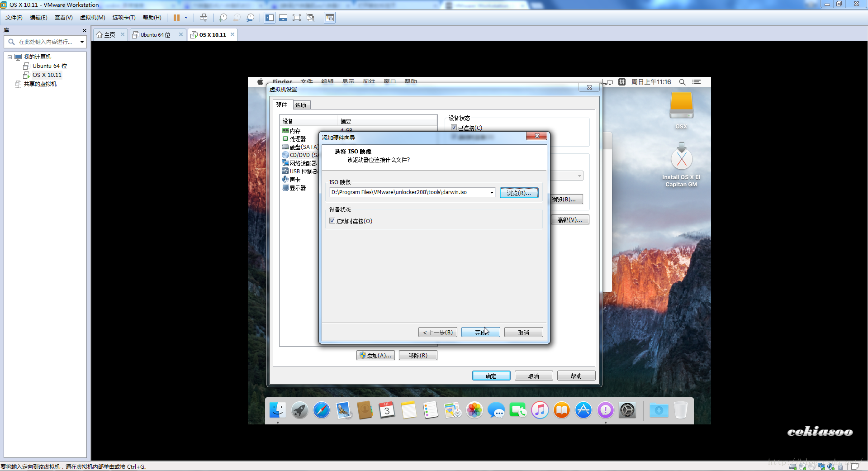This screenshot has width=868, height=471.
Task: Open the power options dropdown arrow beside pause
Action: [186, 18]
